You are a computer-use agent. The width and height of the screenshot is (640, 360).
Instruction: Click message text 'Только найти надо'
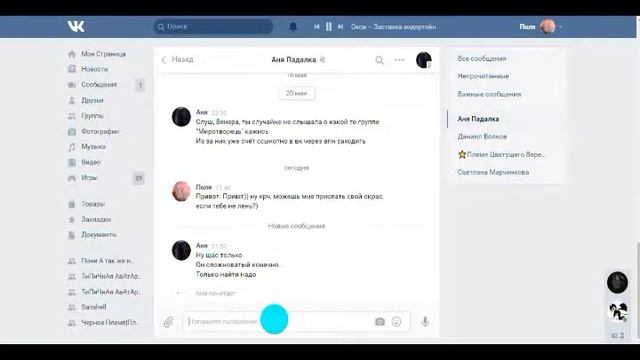coord(226,274)
